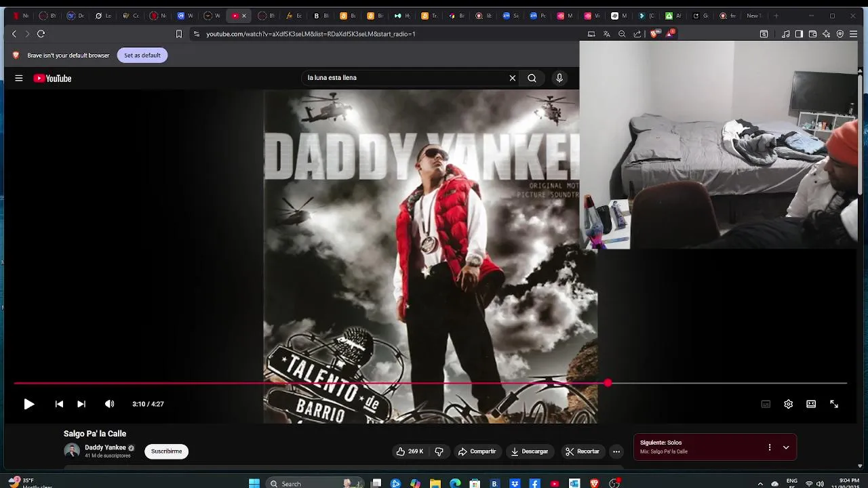The height and width of the screenshot is (488, 868).
Task: Click the taskbar Search box
Action: click(315, 483)
